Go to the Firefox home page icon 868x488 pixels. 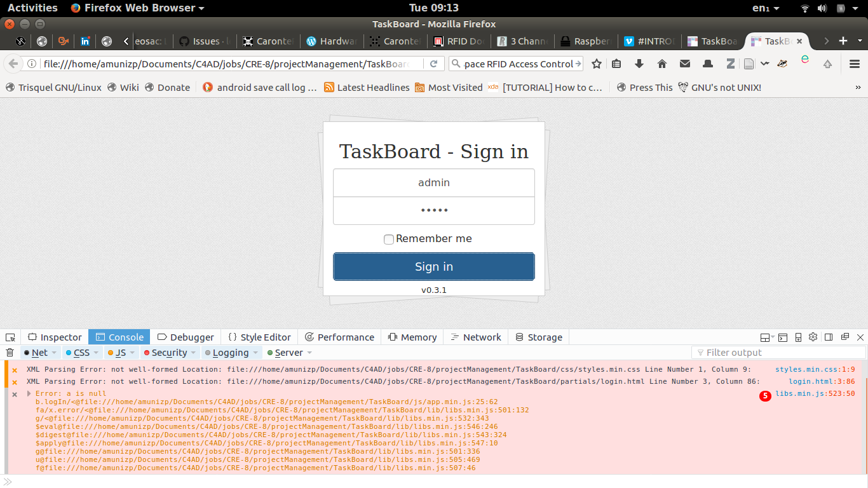click(x=660, y=64)
